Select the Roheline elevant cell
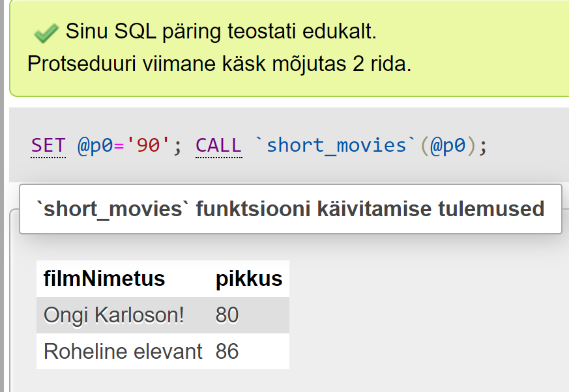 coord(123,352)
